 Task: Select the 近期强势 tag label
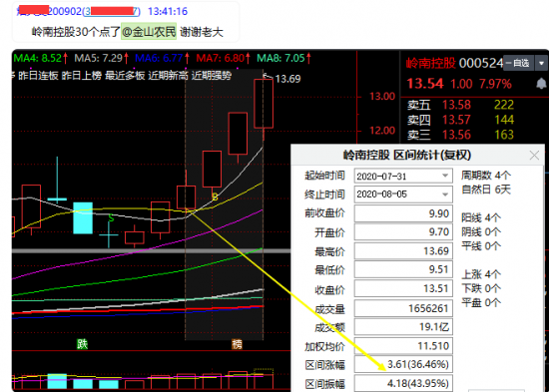[x=212, y=75]
